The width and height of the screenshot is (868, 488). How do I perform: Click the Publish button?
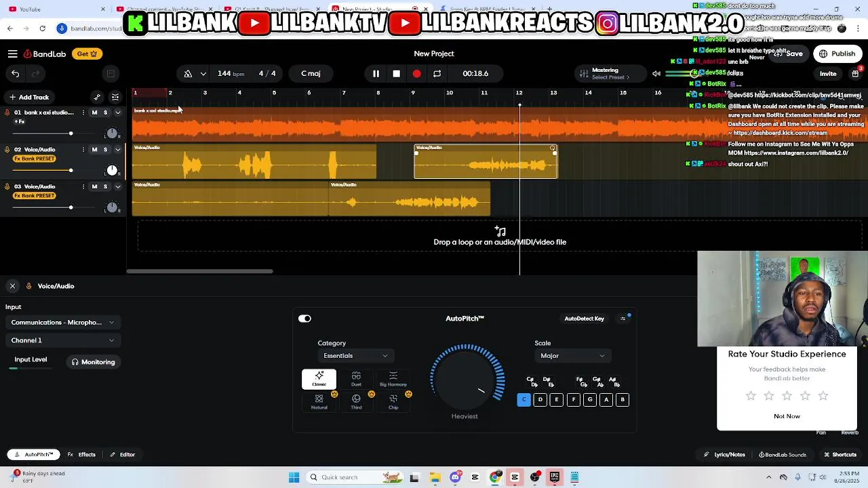pos(837,54)
